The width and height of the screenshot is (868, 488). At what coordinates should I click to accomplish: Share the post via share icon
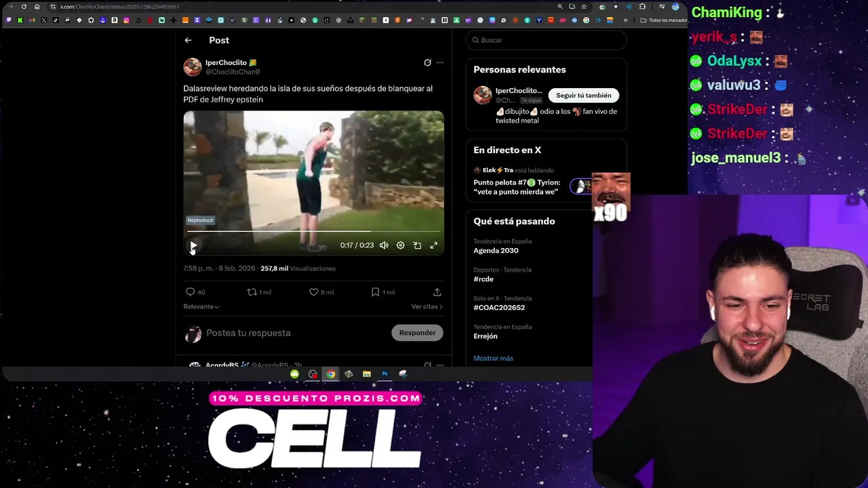[437, 292]
